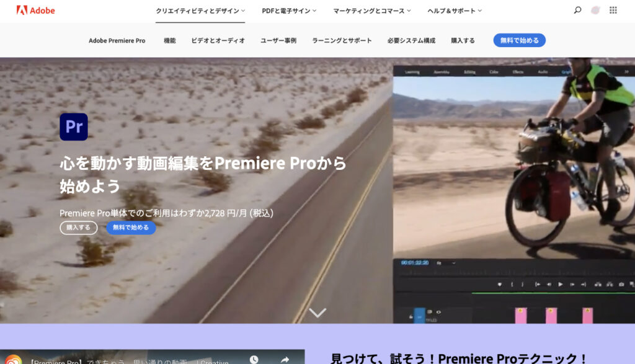This screenshot has height=364, width=635.
Task: Open the ビデオとオーディオ tab
Action: [x=218, y=40]
